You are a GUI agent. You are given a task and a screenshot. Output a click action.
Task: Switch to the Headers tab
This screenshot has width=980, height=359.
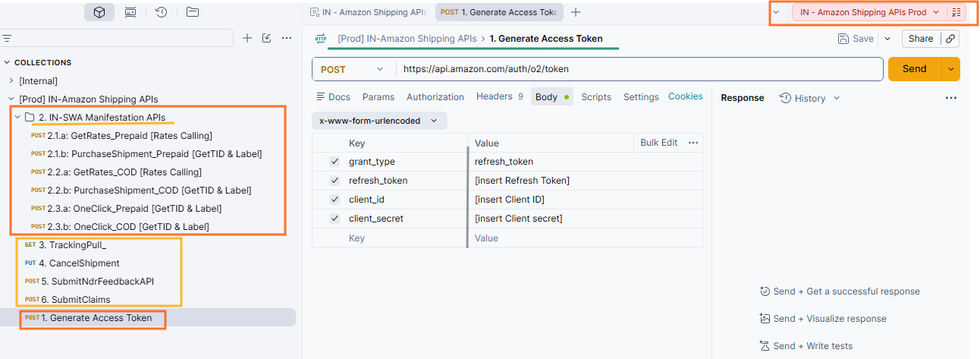point(500,96)
